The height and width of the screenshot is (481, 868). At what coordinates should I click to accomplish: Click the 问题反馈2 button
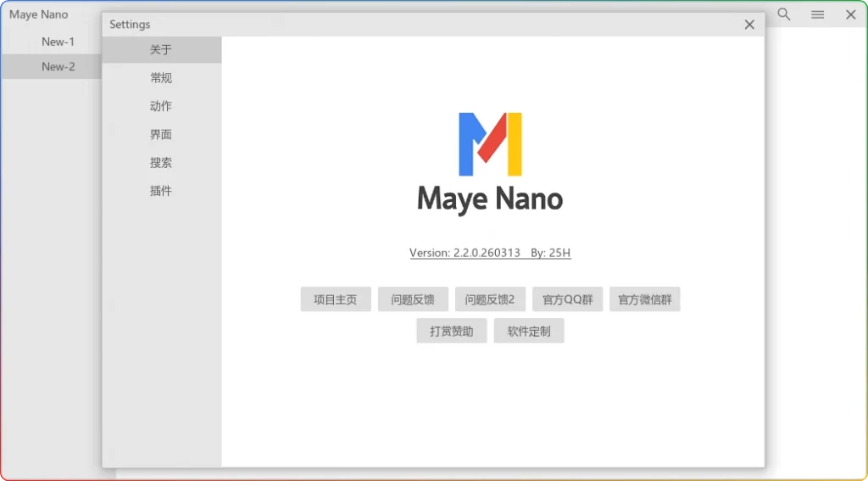pos(490,299)
